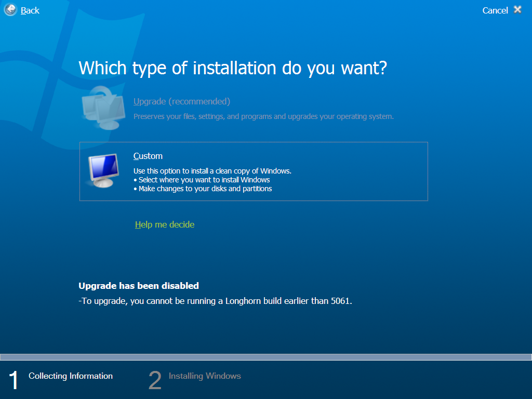Click the step number 2 indicator
Image resolution: width=532 pixels, height=399 pixels.
coord(155,380)
